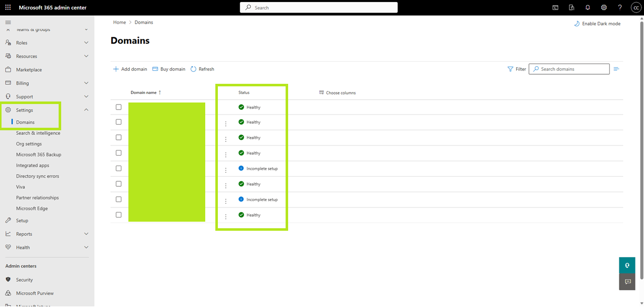Tick checkbox of the second Incomplete setup row
Viewport: 644px width, 307px height.
tap(119, 199)
